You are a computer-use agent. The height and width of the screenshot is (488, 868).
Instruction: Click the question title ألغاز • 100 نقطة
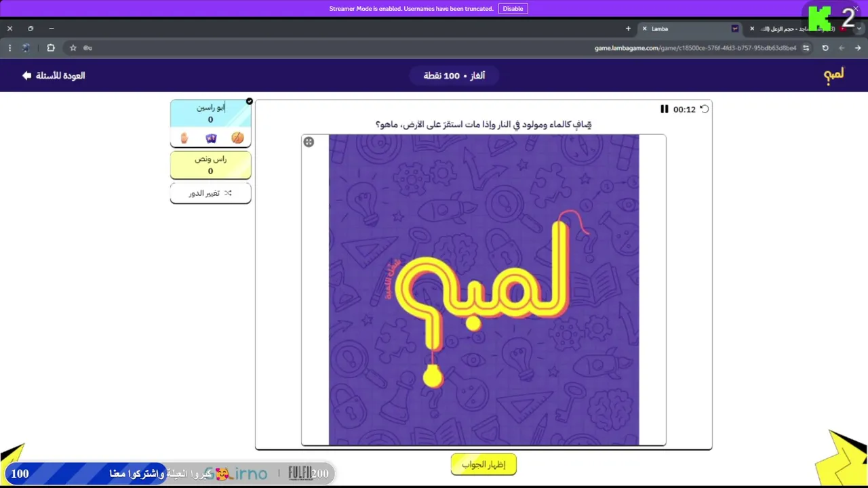[454, 75]
